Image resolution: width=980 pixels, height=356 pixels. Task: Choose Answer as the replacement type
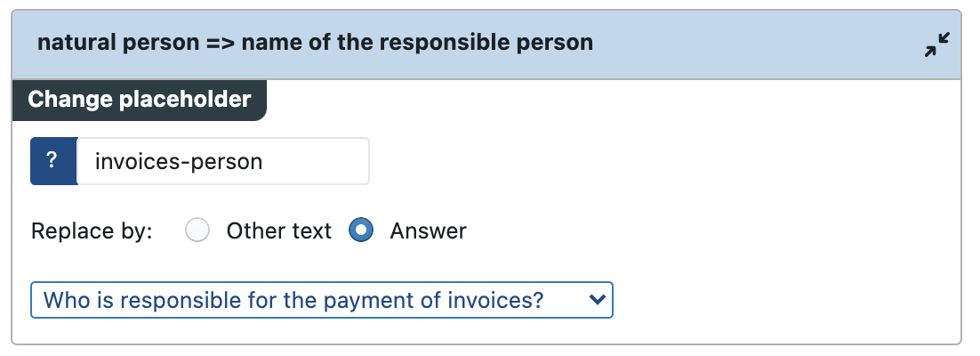361,231
